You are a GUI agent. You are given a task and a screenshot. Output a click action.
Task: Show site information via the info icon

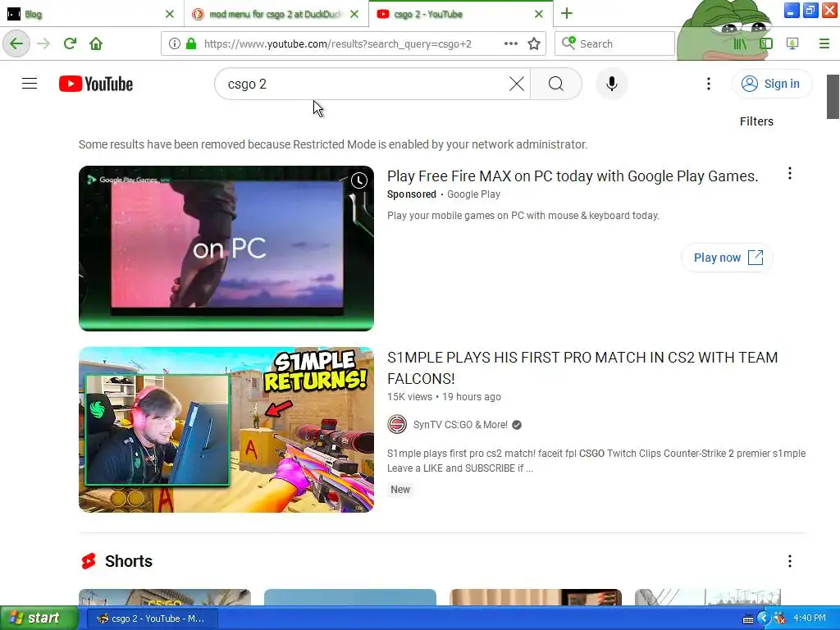coord(174,43)
